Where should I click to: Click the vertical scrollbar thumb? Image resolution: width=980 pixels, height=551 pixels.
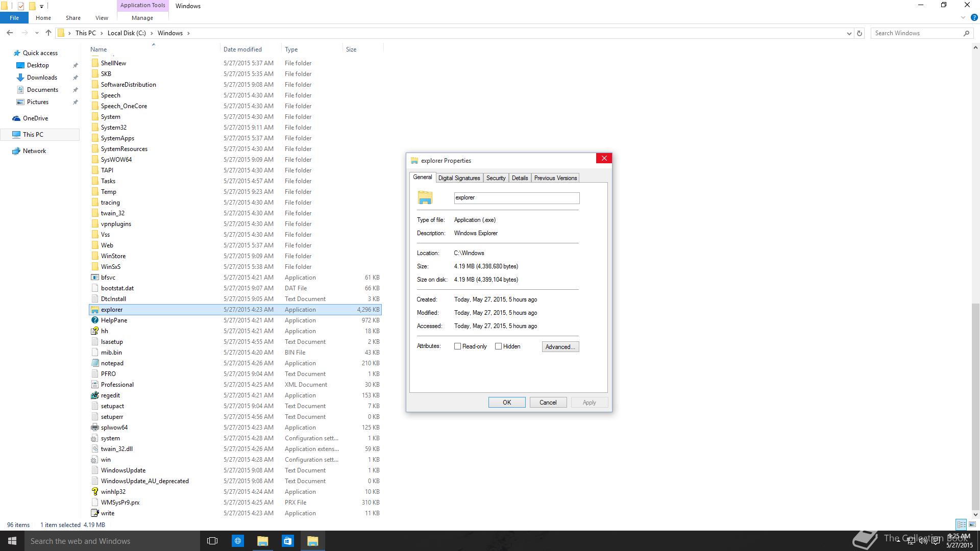point(975,406)
